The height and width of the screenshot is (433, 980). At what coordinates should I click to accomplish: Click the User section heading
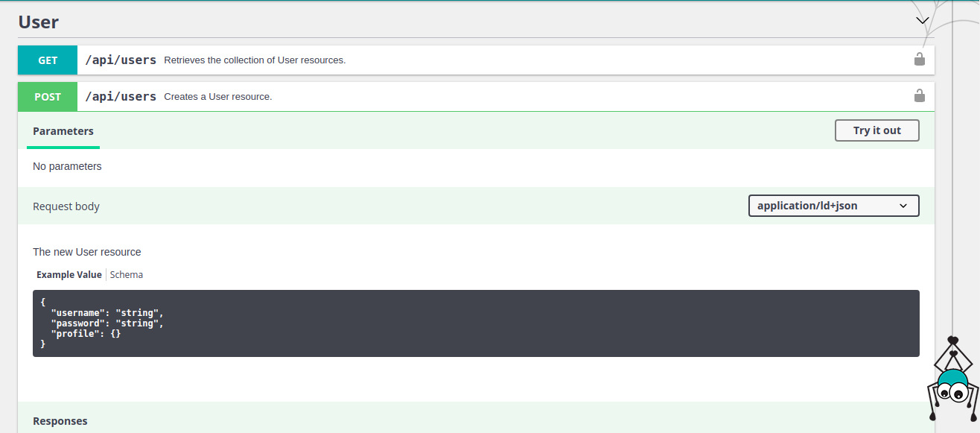coord(38,22)
